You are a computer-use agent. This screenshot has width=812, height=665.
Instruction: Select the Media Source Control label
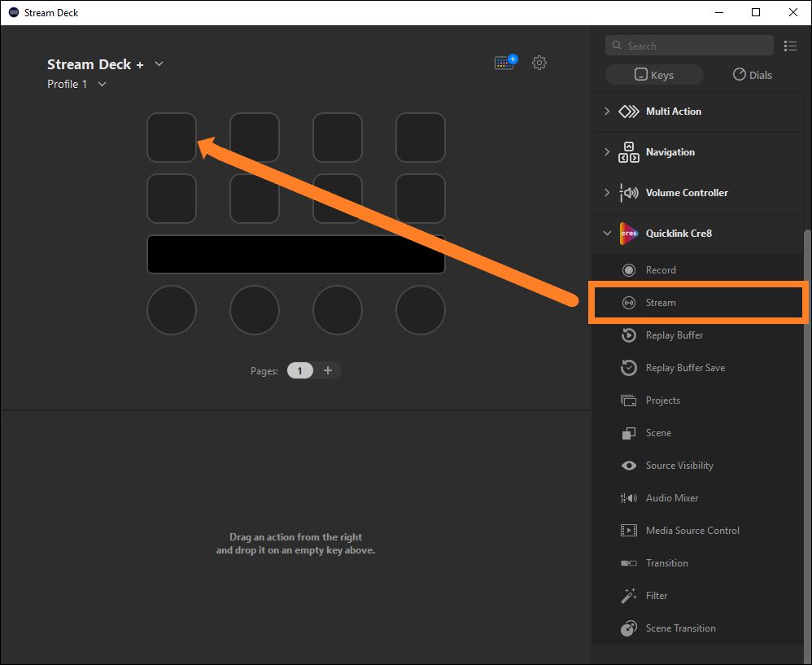point(692,531)
